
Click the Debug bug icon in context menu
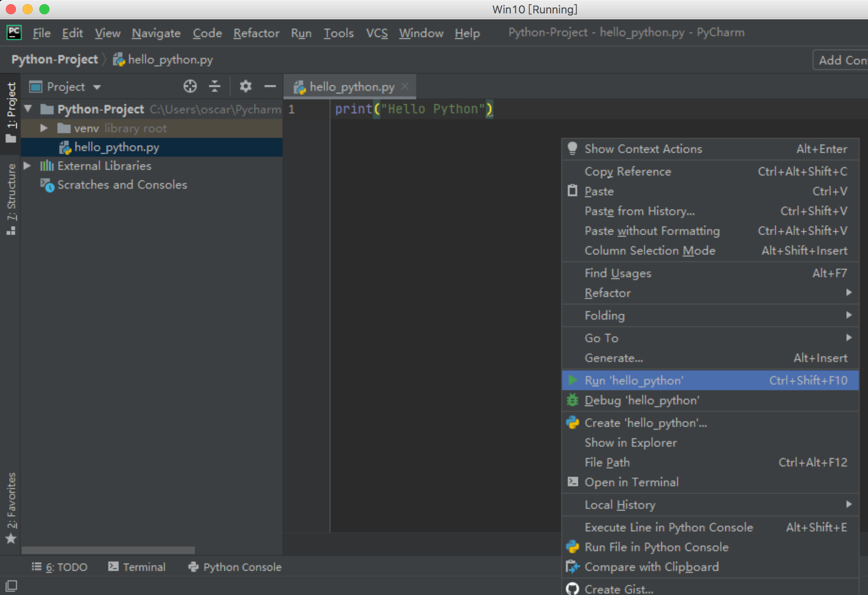point(572,400)
